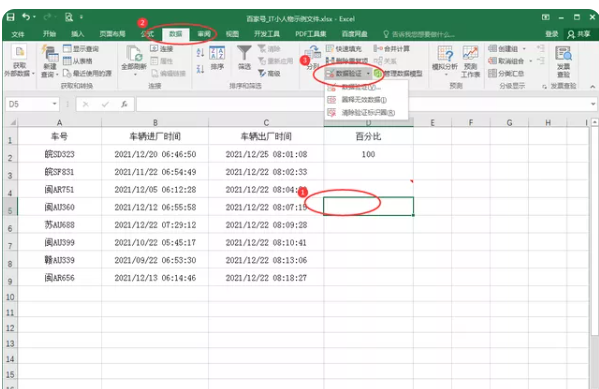Screen dimensions: 599x389
Task: Click Refresh All (全部刷新) icon
Action: [x=134, y=54]
